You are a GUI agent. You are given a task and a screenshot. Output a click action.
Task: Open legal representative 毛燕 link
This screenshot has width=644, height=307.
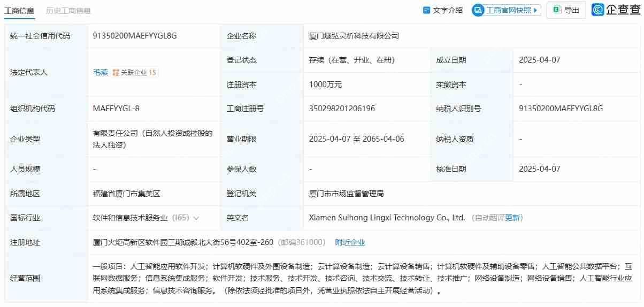(x=100, y=72)
